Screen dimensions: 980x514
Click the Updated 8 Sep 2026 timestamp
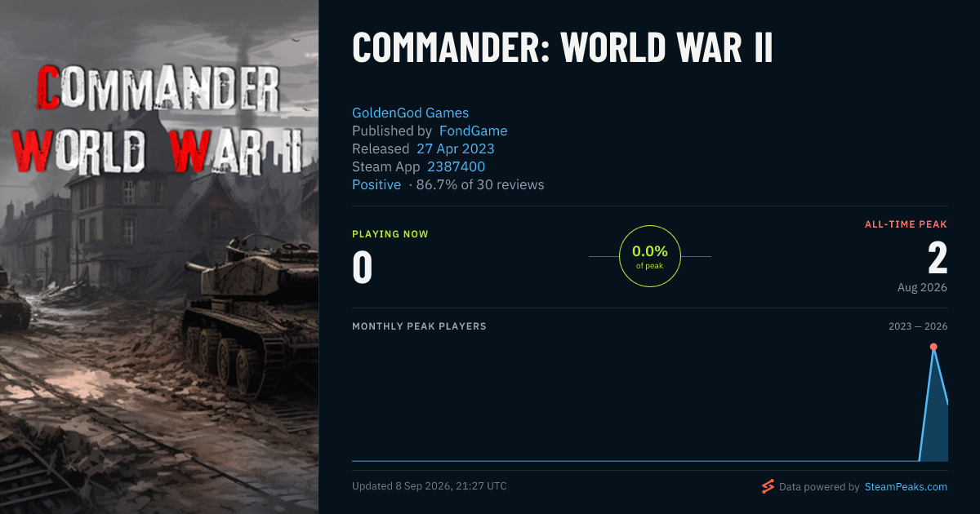pos(430,486)
